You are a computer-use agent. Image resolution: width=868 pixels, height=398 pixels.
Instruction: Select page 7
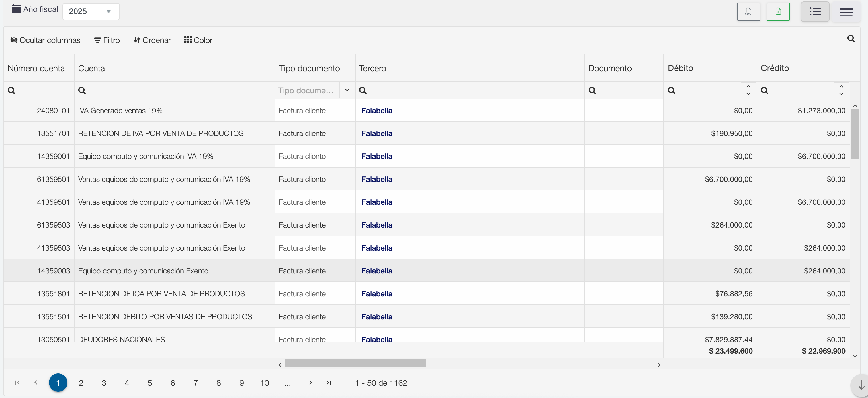click(x=196, y=383)
